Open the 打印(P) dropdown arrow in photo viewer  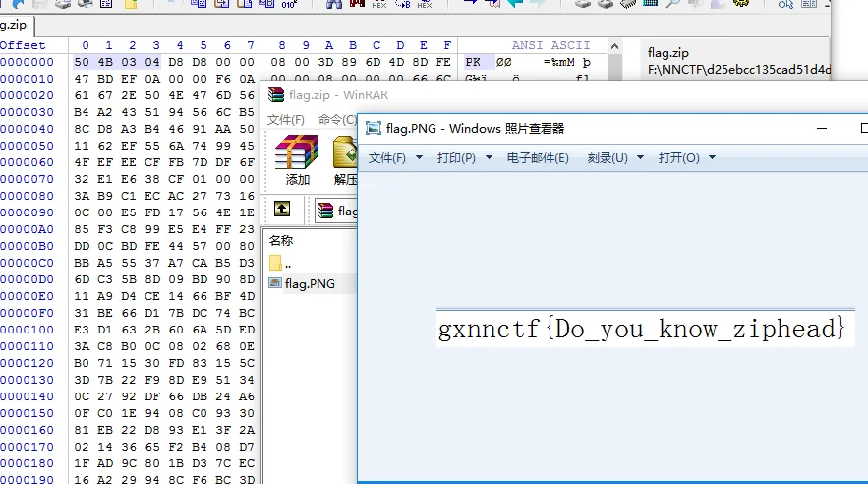[489, 157]
